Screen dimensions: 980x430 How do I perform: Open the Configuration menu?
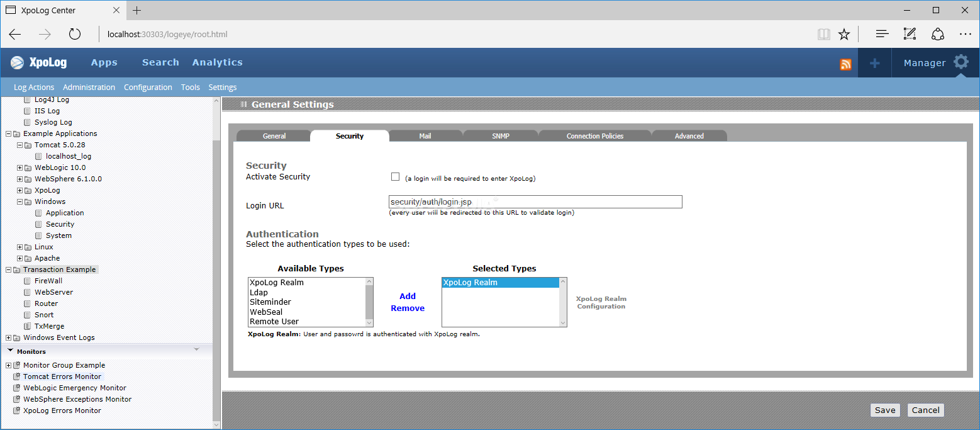tap(148, 88)
